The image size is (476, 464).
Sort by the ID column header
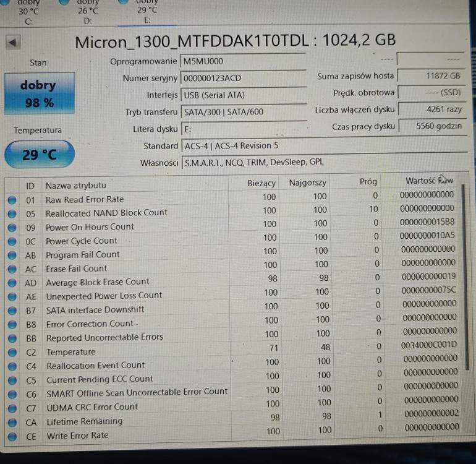[x=30, y=186]
